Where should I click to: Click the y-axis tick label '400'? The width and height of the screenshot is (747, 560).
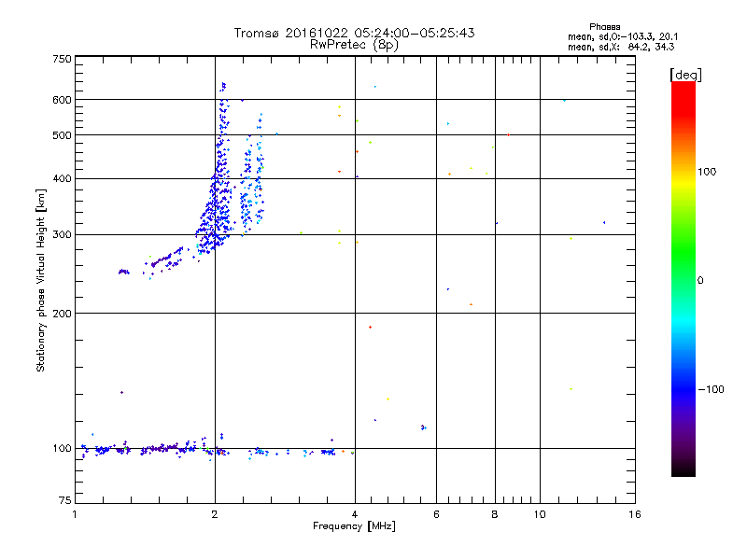[62, 179]
